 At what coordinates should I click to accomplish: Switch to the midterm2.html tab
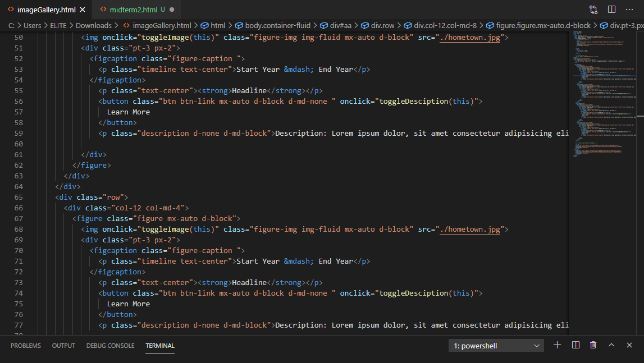[x=133, y=10]
